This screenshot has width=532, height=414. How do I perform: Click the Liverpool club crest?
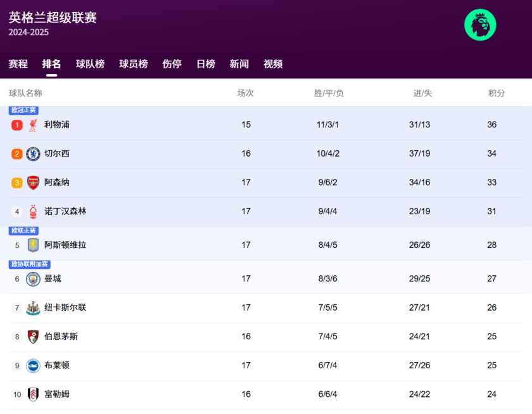32,125
